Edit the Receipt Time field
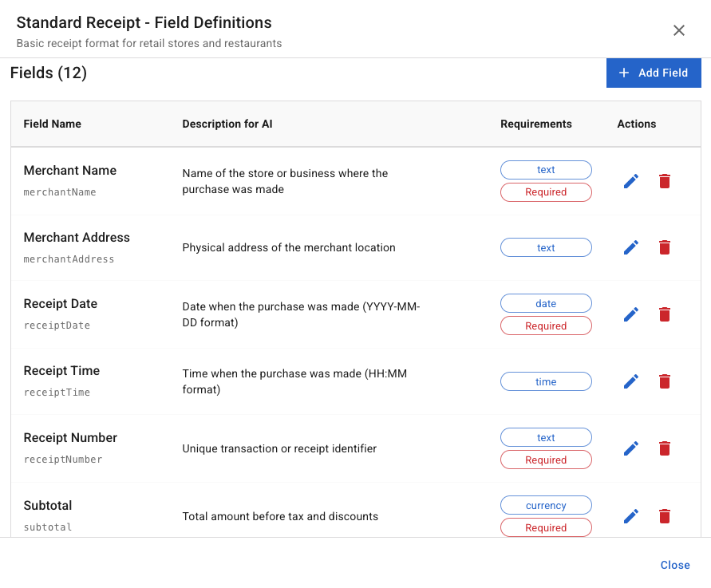 click(x=630, y=381)
